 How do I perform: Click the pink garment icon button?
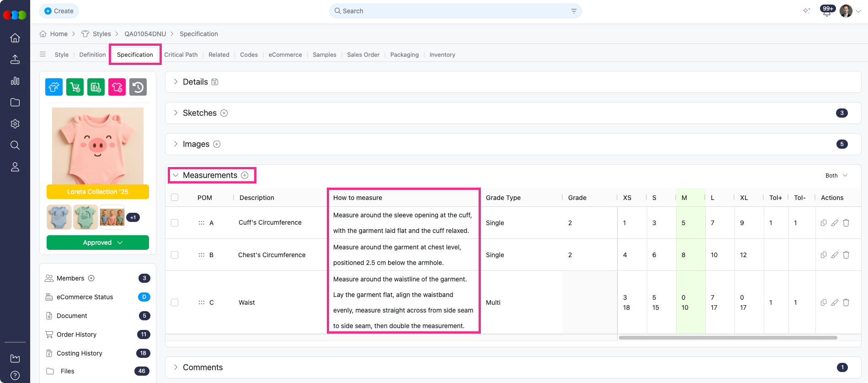coord(117,87)
